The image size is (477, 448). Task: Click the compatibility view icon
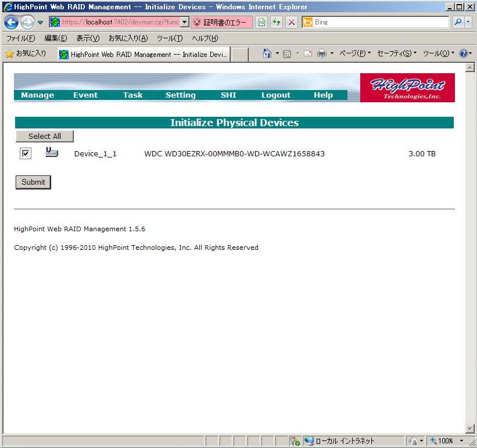(261, 22)
